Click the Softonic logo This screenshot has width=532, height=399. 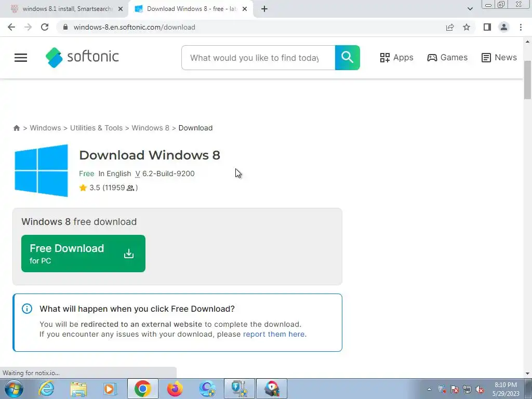point(82,57)
